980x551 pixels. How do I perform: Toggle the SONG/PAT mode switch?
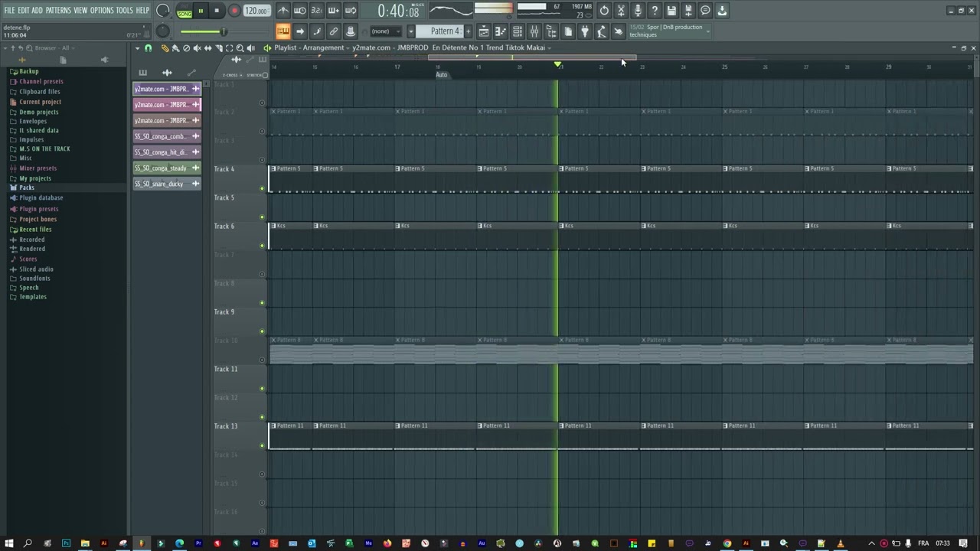pos(185,11)
